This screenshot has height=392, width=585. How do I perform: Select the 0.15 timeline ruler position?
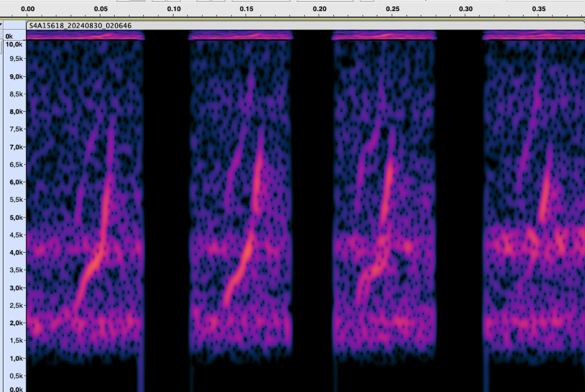point(247,9)
